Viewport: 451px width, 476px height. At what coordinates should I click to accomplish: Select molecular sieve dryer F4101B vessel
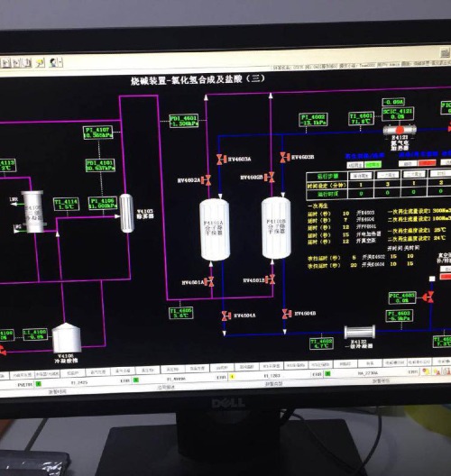tap(276, 228)
